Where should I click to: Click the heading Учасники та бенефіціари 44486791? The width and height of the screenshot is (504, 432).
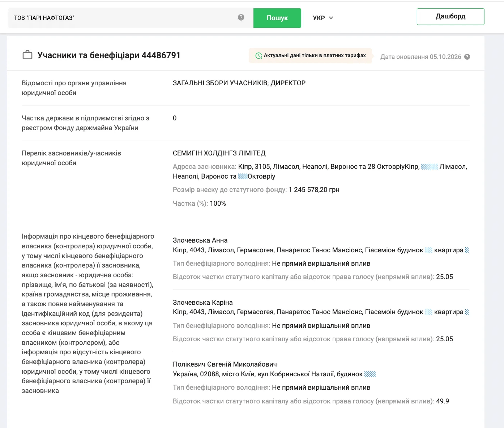[109, 55]
